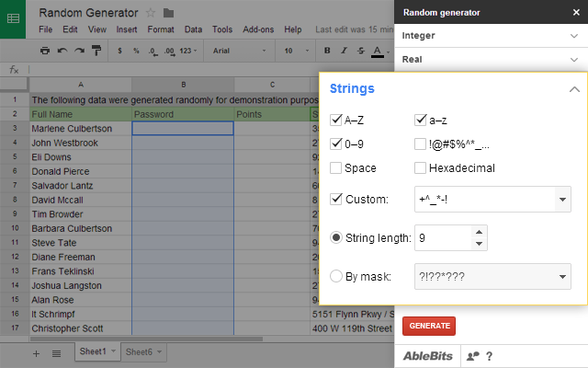Open the AbleBits help question mark
Screen dimensions: 588x368
(489, 356)
